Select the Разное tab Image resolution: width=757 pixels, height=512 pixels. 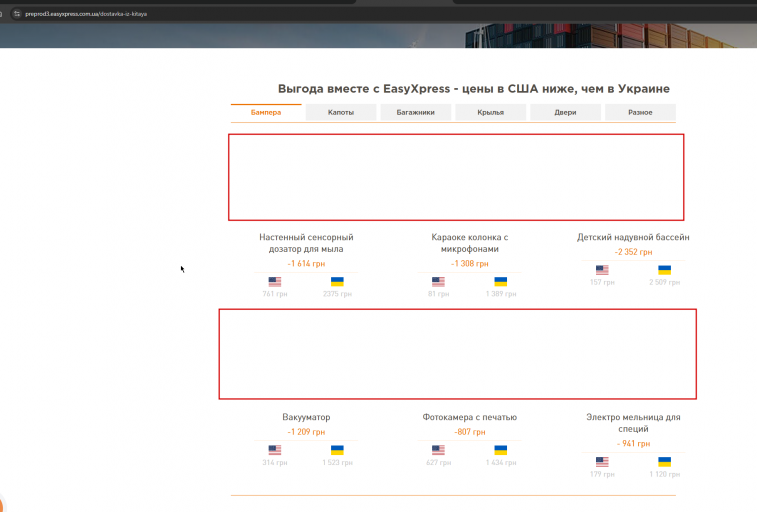pos(640,112)
